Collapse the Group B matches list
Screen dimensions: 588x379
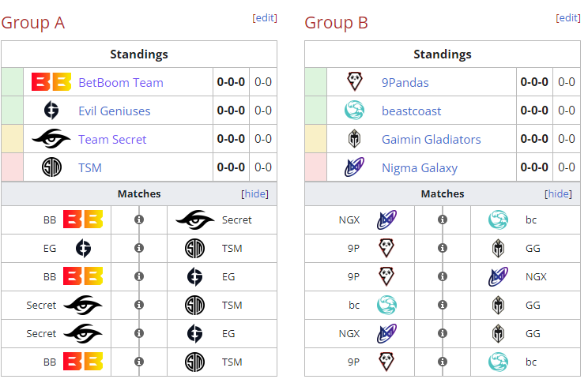558,194
